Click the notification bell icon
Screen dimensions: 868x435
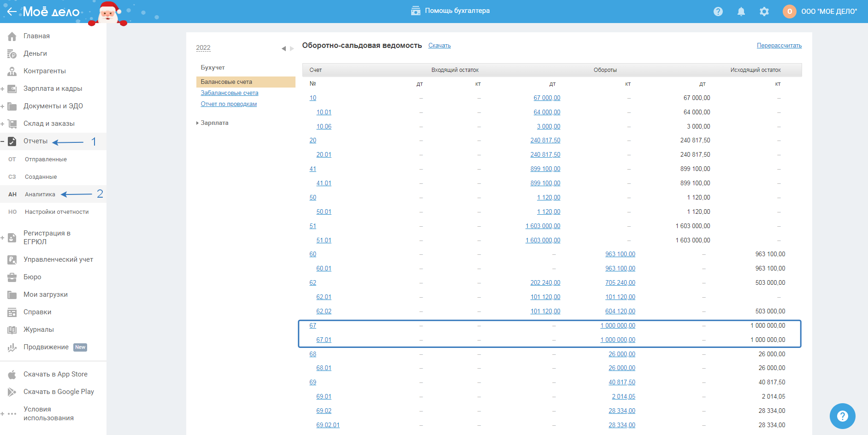[x=741, y=12]
